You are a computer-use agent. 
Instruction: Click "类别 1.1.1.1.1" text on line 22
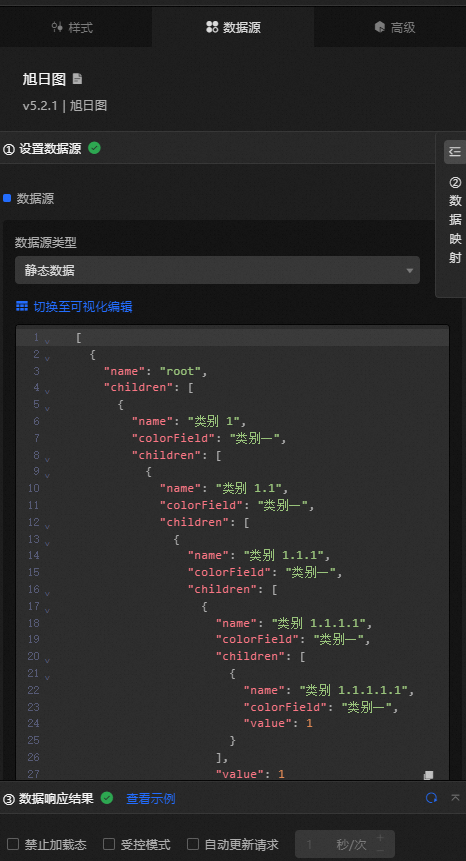coord(354,690)
